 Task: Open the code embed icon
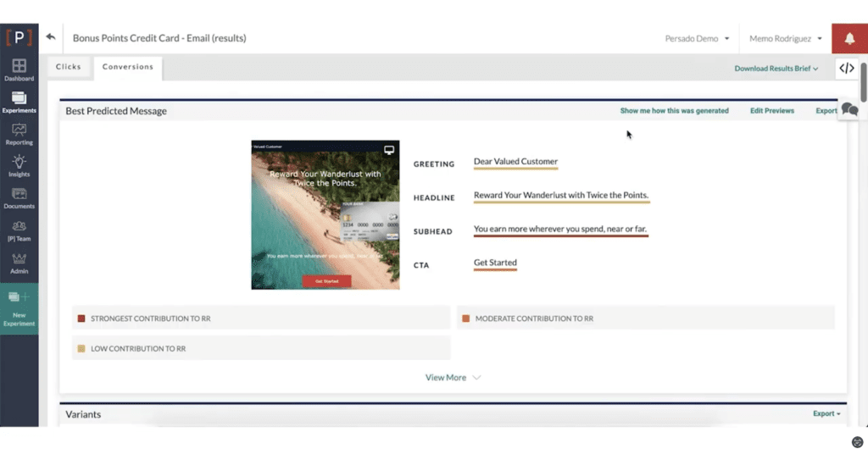pyautogui.click(x=847, y=69)
